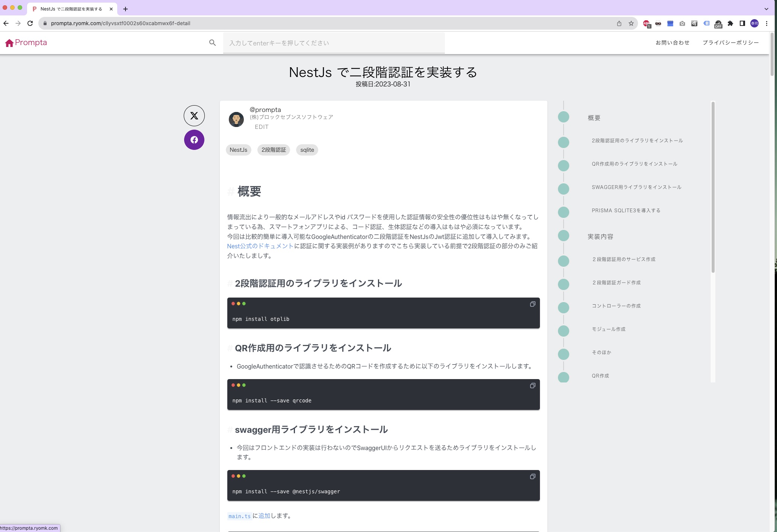Open a new browser tab
The width and height of the screenshot is (777, 532).
(x=125, y=9)
